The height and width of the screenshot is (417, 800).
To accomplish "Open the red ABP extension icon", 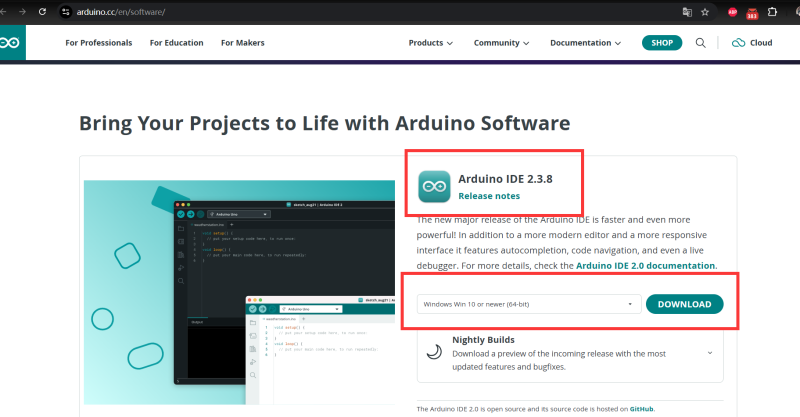I will (x=733, y=12).
